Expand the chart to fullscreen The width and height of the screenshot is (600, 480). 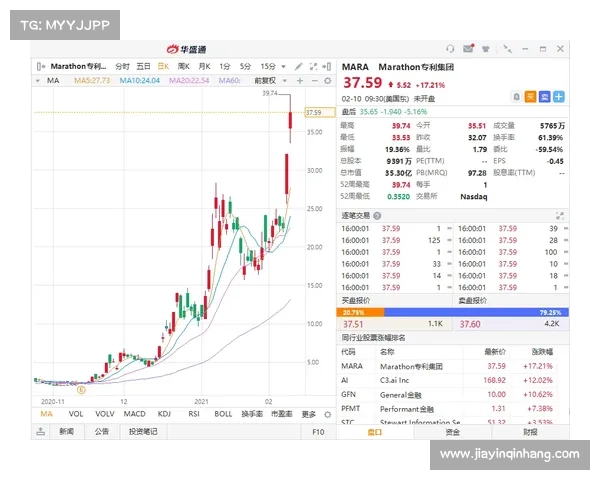pos(313,67)
